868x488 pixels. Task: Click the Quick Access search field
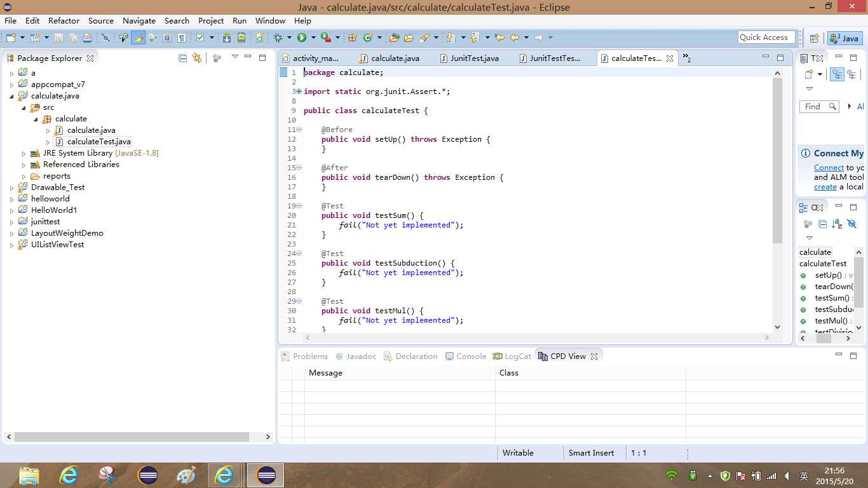click(x=767, y=37)
